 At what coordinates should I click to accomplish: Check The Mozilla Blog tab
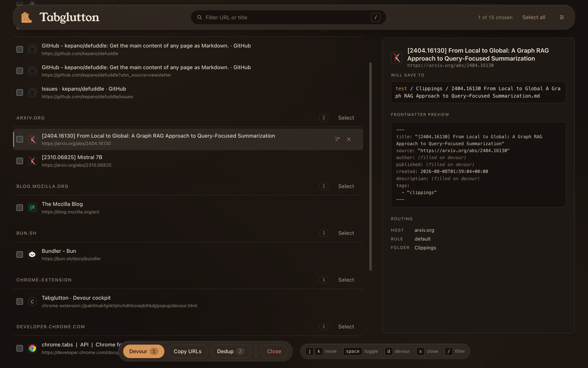[x=20, y=208]
